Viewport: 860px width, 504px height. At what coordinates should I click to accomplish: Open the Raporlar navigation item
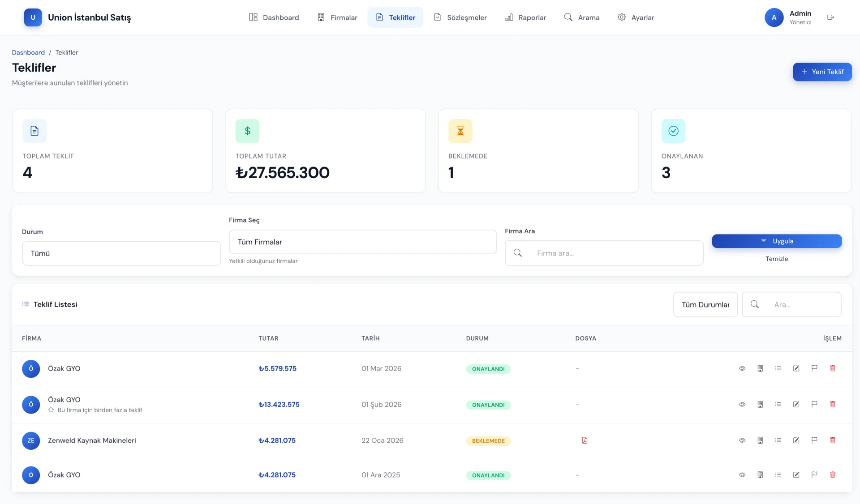click(525, 17)
